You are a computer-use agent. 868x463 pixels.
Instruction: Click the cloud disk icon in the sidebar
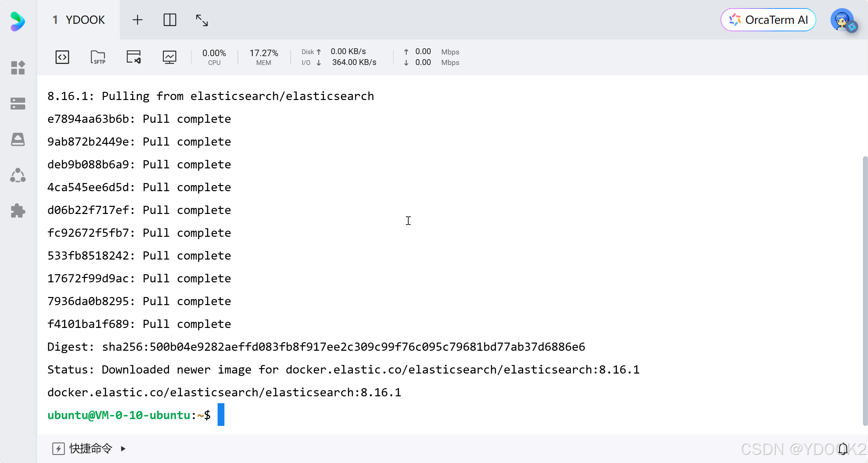pos(18,139)
